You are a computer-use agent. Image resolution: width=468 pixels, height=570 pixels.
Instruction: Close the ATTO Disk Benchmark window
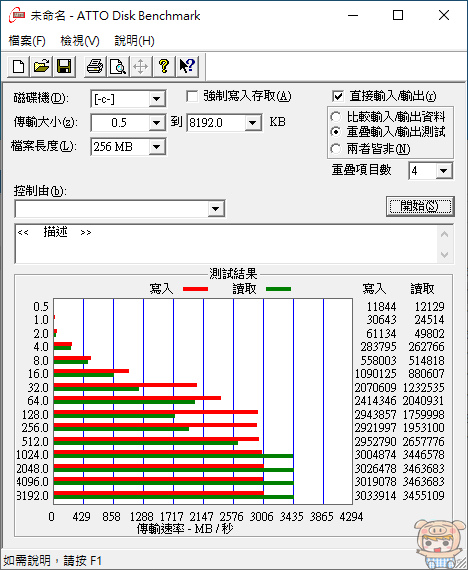coord(444,15)
